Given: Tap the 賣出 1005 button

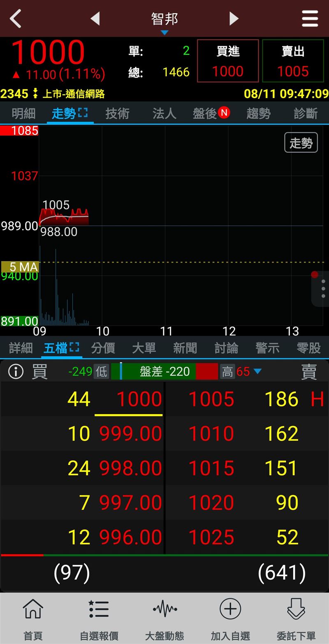Looking at the screenshot, I should [293, 61].
